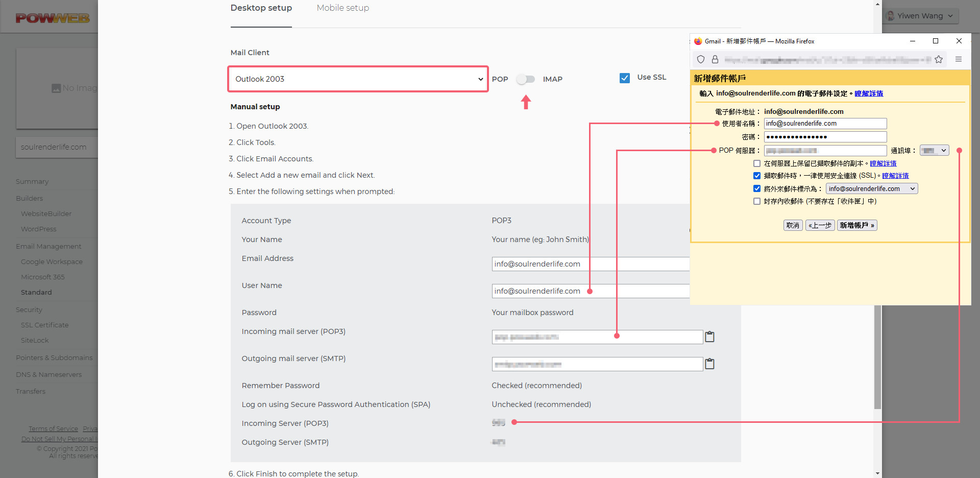Open SiteLock in the sidebar
Image resolution: width=980 pixels, height=478 pixels.
click(x=35, y=341)
